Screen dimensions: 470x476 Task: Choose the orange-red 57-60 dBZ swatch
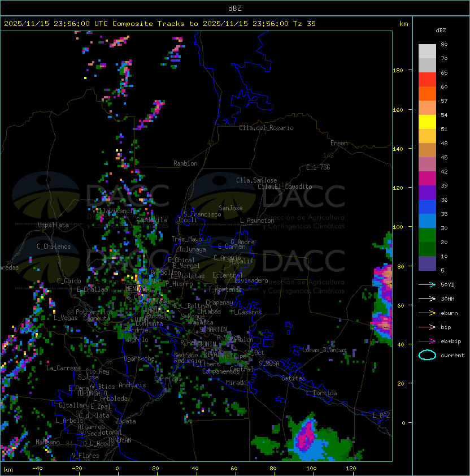pos(427,94)
